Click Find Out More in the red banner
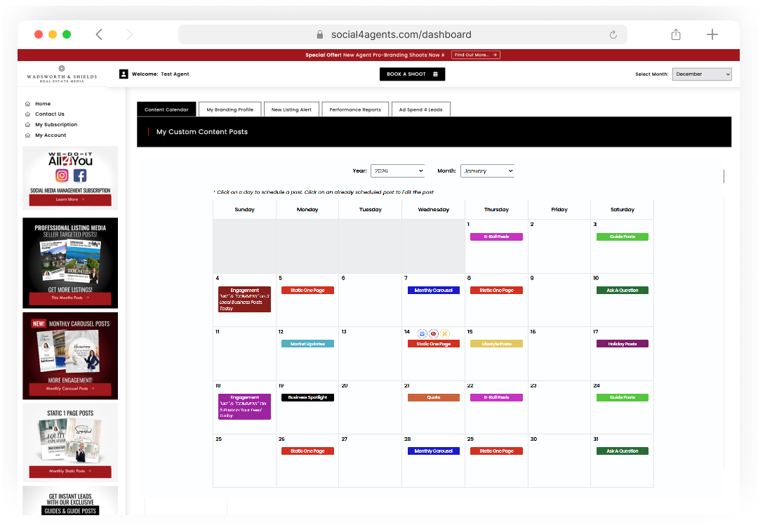Screen dimensions: 758x532 point(475,55)
